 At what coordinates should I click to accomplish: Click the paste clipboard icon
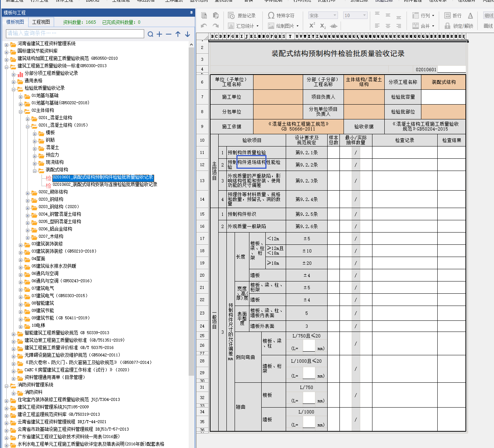click(216, 16)
